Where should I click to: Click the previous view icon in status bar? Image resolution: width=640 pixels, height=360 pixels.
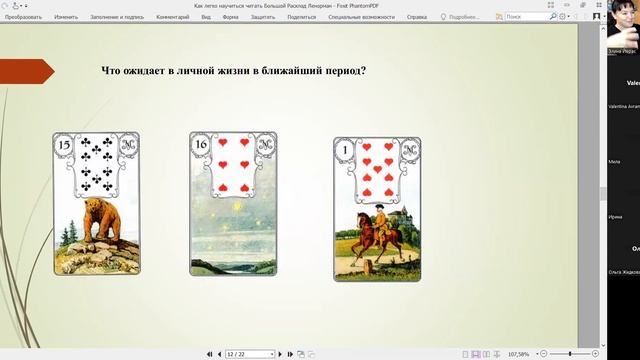pos(301,354)
